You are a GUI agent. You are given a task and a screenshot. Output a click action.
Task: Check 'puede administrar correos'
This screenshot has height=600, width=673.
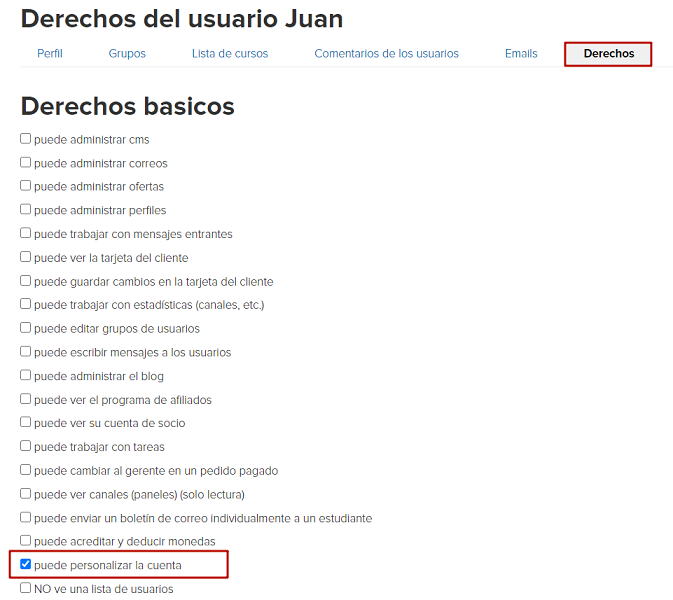click(x=26, y=162)
